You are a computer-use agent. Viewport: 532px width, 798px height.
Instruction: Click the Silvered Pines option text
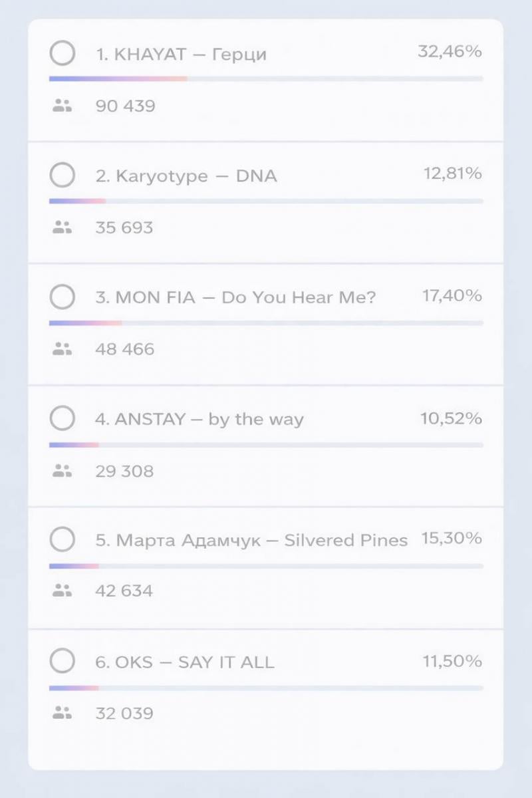[346, 540]
